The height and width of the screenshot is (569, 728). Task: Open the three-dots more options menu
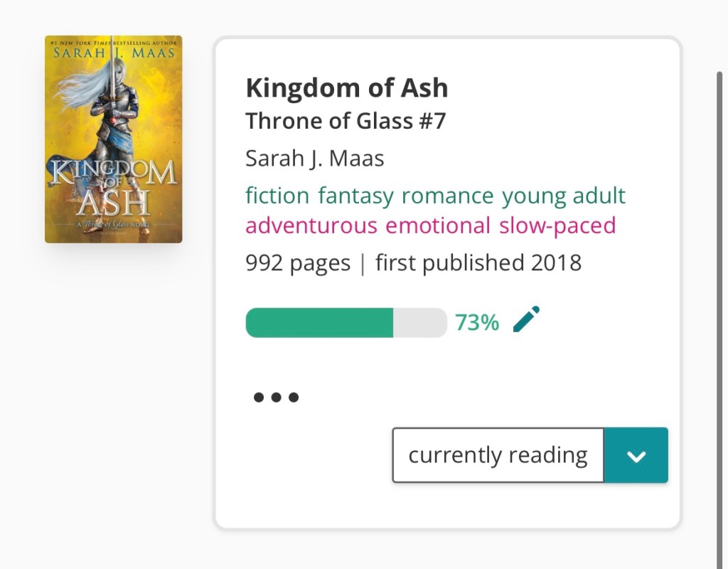pyautogui.click(x=276, y=397)
